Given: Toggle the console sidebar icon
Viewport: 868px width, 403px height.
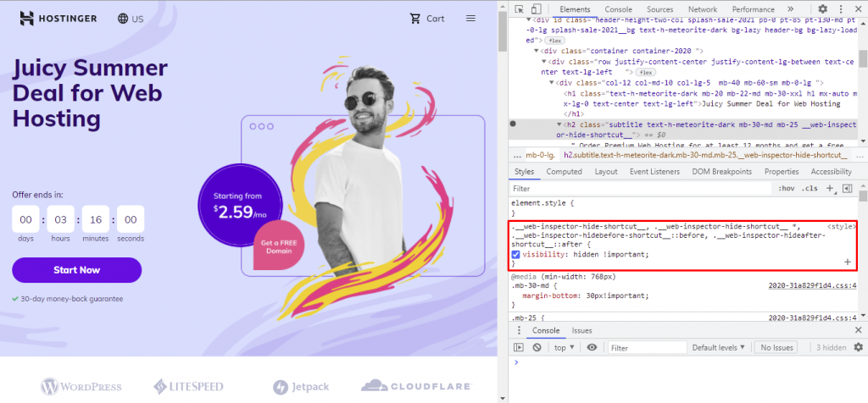Looking at the screenshot, I should tap(519, 348).
